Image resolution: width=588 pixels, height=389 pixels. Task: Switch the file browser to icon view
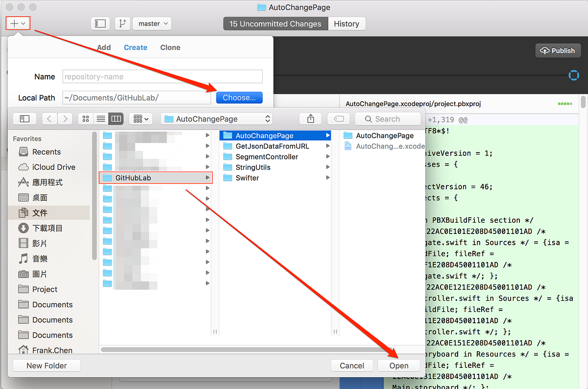coord(85,118)
